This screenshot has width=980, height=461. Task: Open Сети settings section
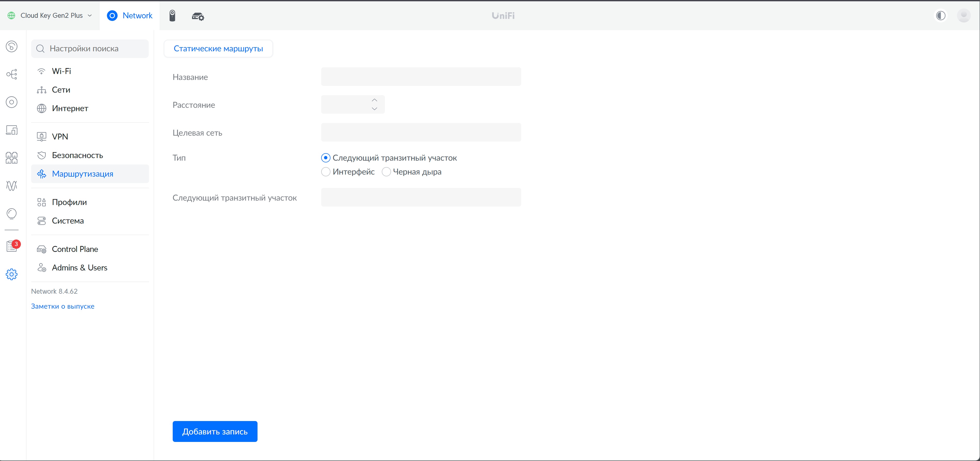coord(90,90)
